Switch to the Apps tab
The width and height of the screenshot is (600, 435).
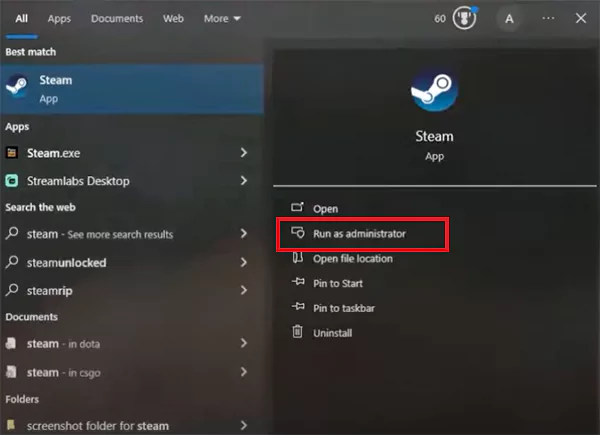pos(59,19)
